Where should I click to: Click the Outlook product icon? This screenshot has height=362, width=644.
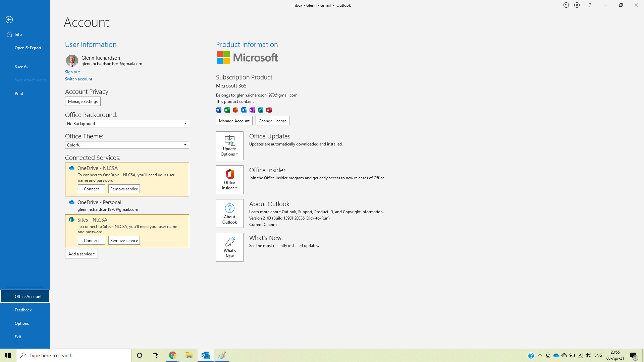pos(244,110)
